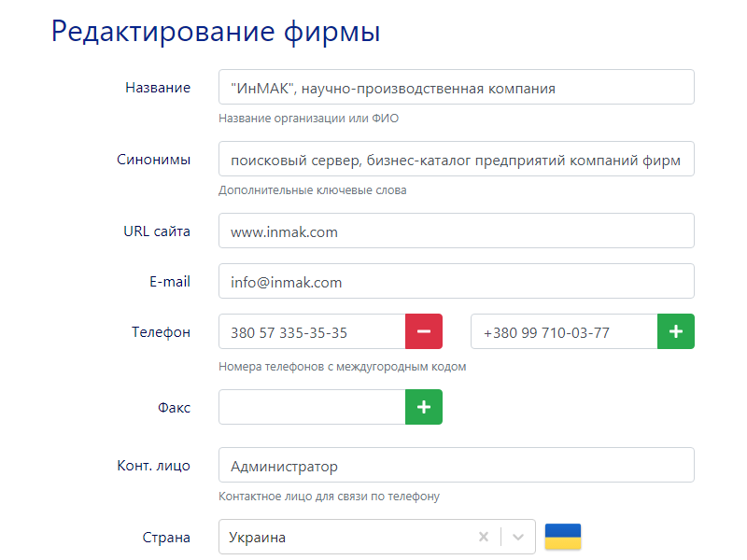Screen dimensions: 747x560
Task: Add another phone with the green plus button
Action: [x=676, y=331]
